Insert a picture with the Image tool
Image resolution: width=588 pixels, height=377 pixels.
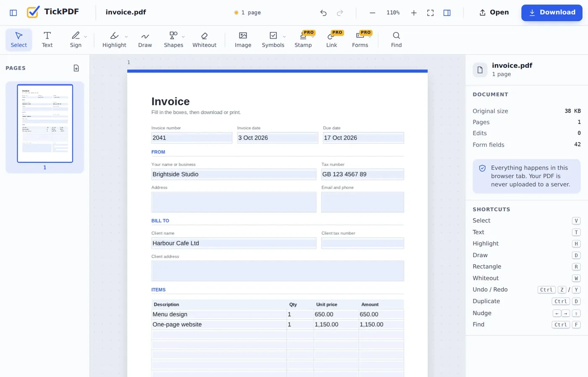tap(243, 40)
